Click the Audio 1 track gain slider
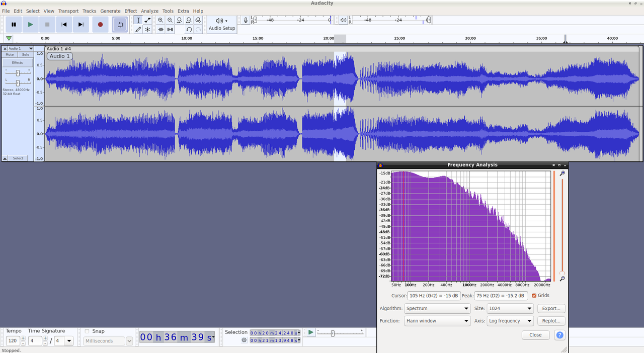Viewport: 644px width, 353px height. tap(18, 73)
